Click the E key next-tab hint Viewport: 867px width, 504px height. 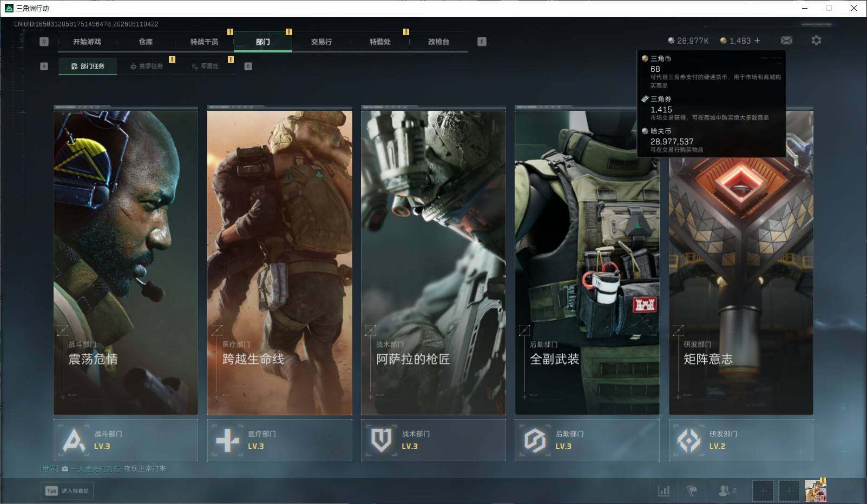pos(482,42)
